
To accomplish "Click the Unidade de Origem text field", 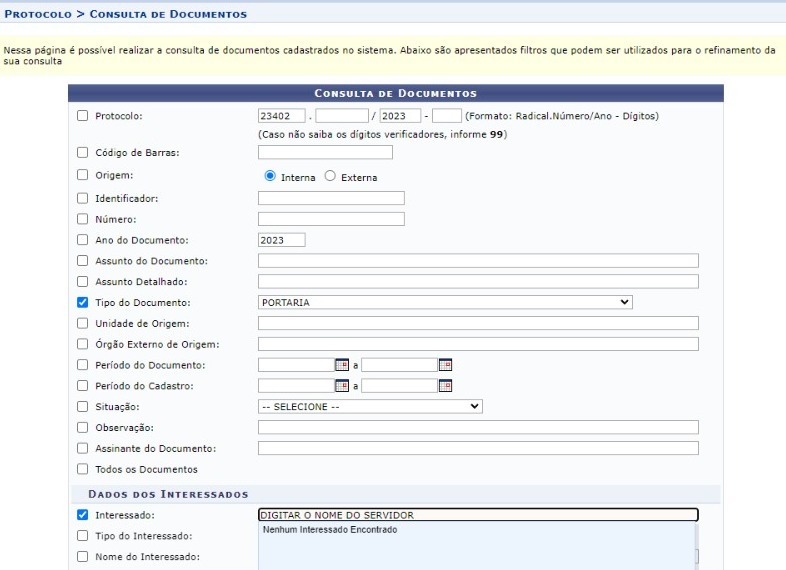I will pyautogui.click(x=478, y=323).
